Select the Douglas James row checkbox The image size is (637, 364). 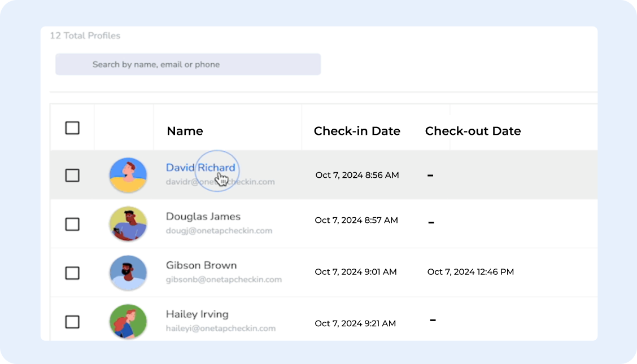(x=72, y=225)
